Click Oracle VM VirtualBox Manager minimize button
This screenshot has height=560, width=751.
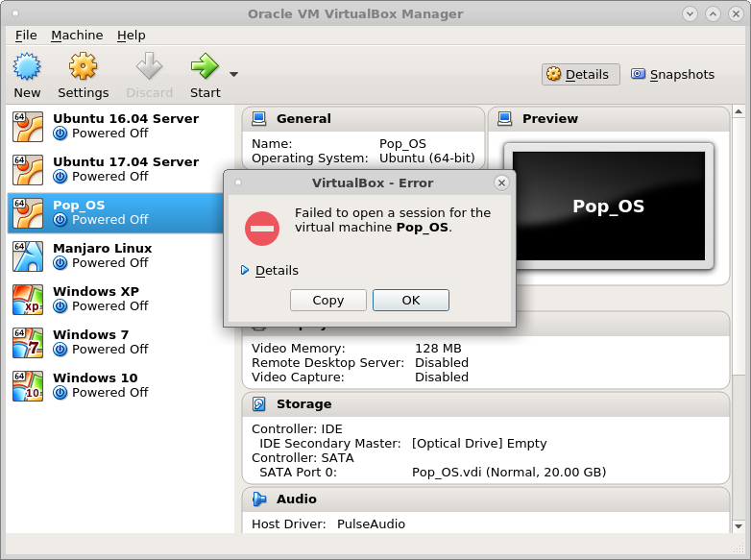coord(690,13)
